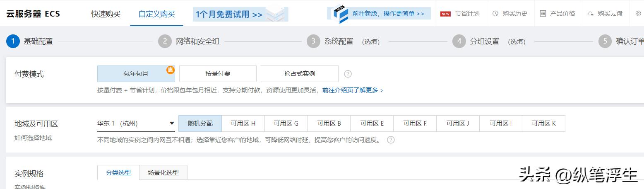The image size is (644, 189).
Task: Click the cloud disk icon beside 购买云盘
Action: (x=591, y=14)
